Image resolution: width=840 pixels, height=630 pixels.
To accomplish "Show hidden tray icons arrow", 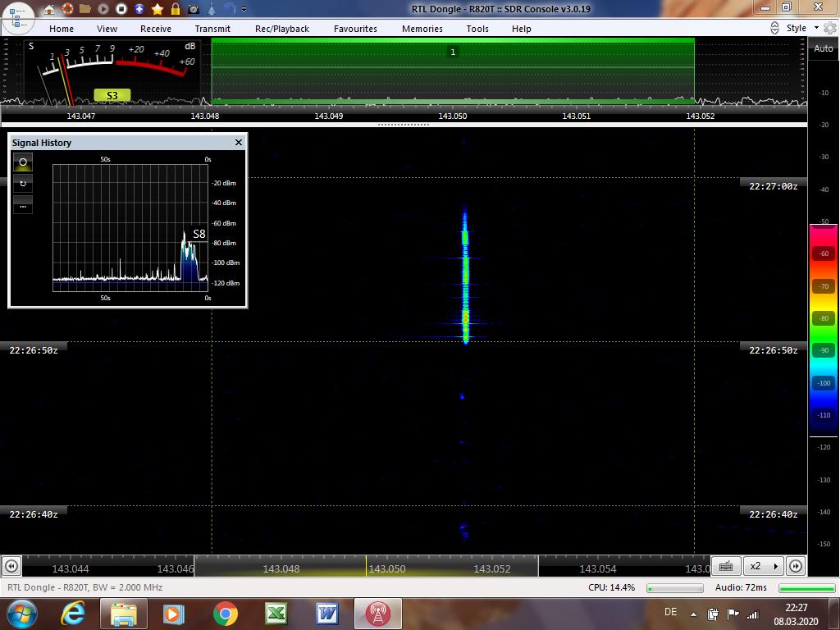I will coord(693,614).
